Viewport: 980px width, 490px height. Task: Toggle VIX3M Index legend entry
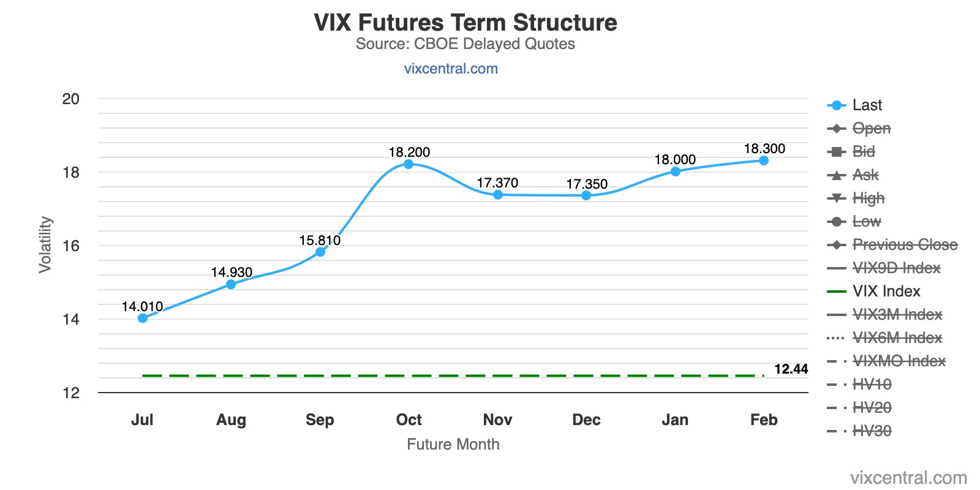click(x=897, y=315)
